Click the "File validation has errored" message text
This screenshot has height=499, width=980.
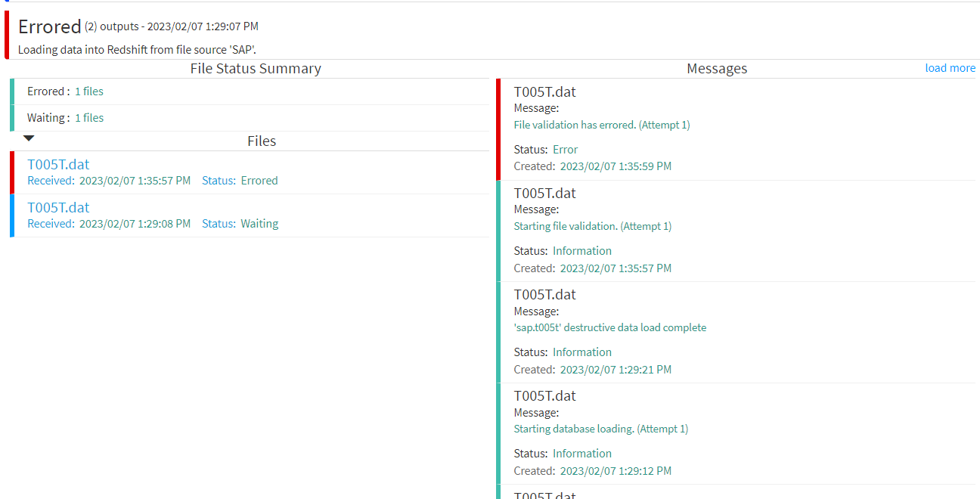(x=601, y=125)
